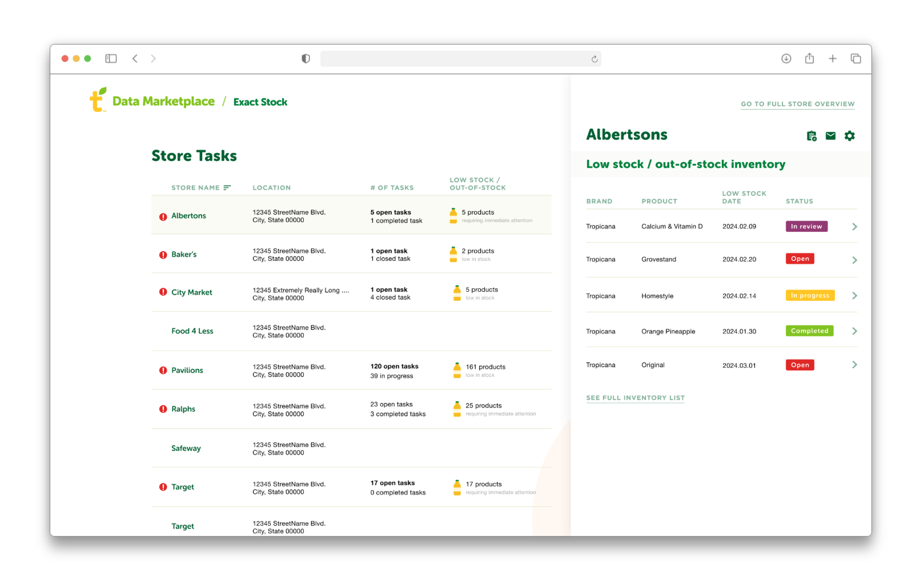Click the alert icon beside Baker's
The width and height of the screenshot is (924, 580).
[163, 255]
